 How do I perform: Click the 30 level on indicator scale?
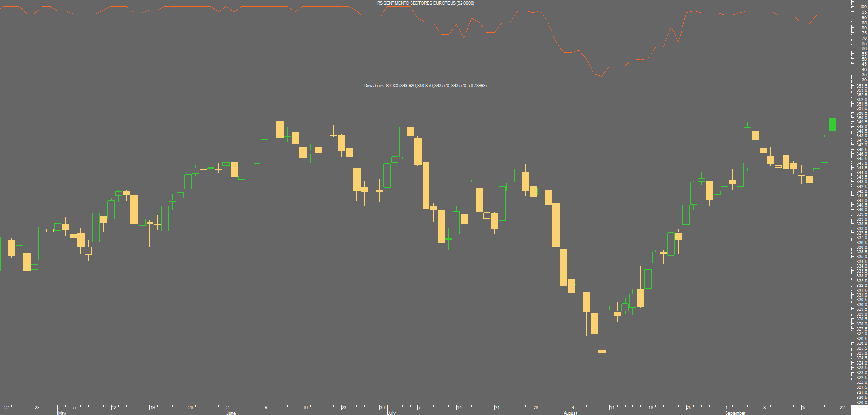[x=864, y=80]
